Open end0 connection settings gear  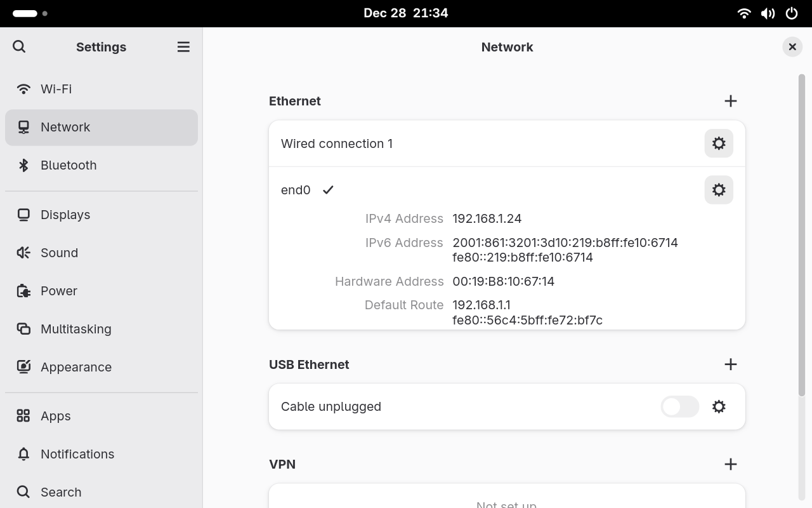pyautogui.click(x=718, y=190)
